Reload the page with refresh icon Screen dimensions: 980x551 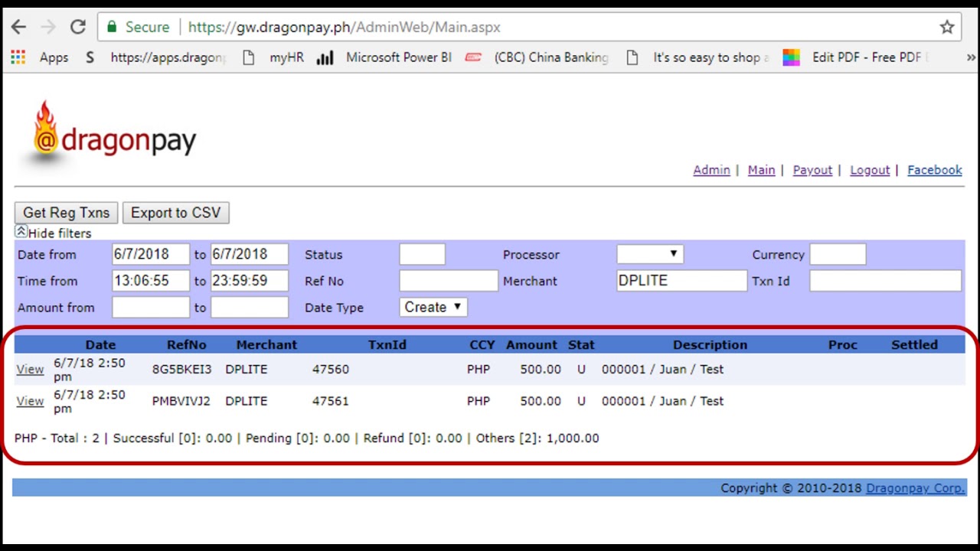[x=78, y=27]
